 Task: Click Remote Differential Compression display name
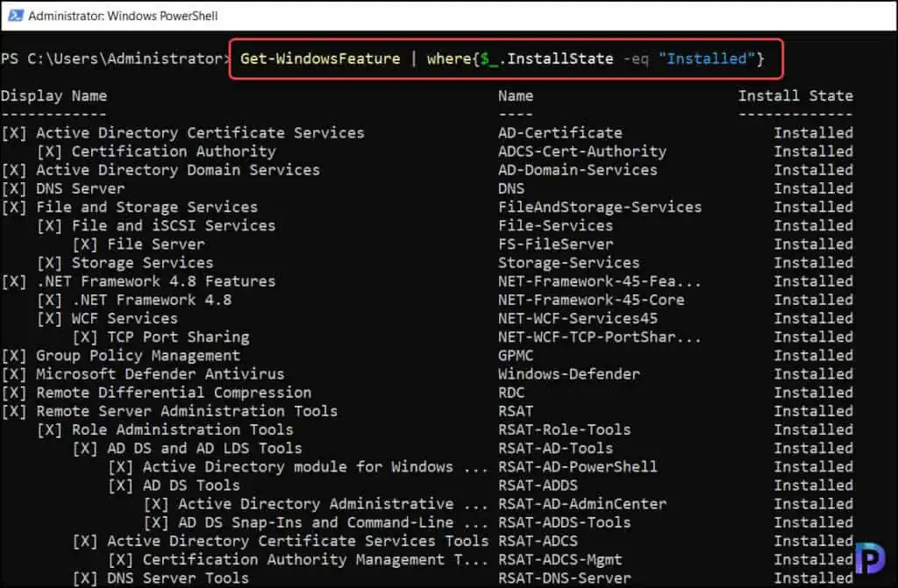pyautogui.click(x=174, y=393)
